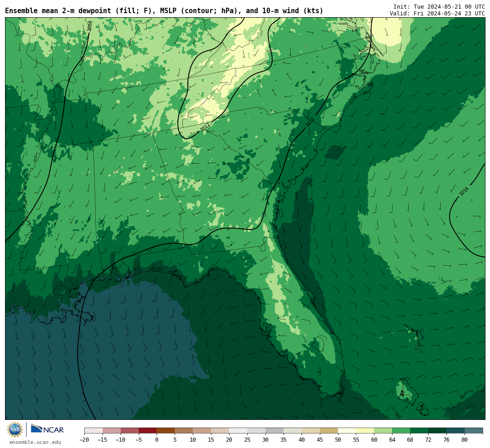The width and height of the screenshot is (490, 448).
Task: Click the colorbar tick label 80
Action: [465, 439]
